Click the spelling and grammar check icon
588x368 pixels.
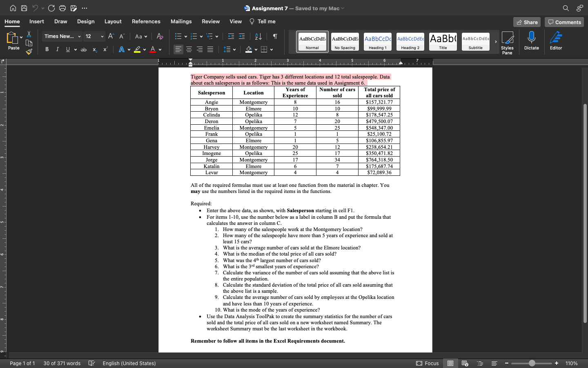click(92, 363)
